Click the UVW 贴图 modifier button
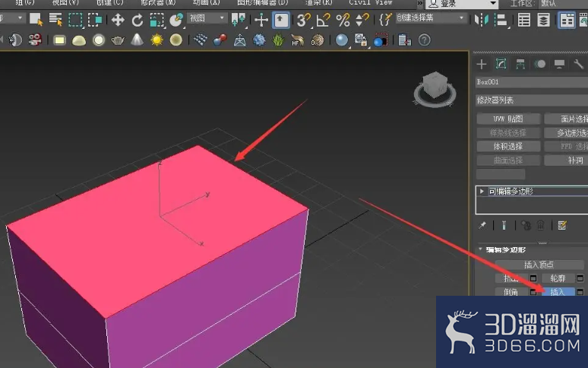 pyautogui.click(x=508, y=119)
